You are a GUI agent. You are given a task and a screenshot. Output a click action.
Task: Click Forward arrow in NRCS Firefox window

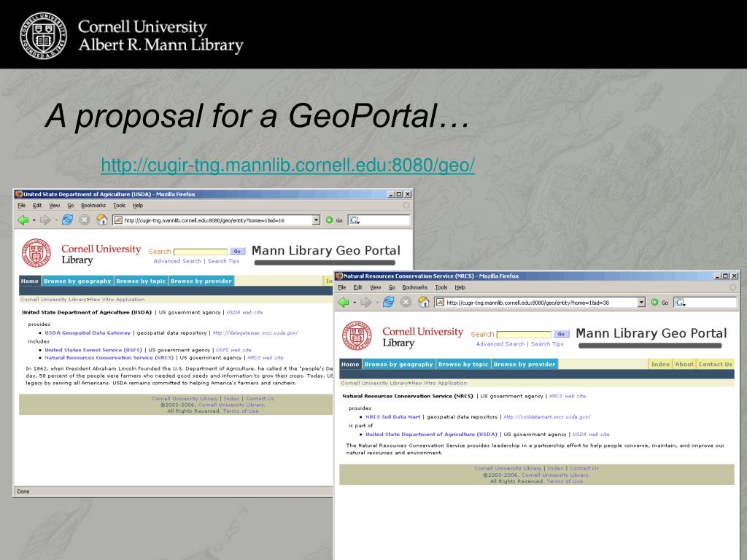(366, 303)
